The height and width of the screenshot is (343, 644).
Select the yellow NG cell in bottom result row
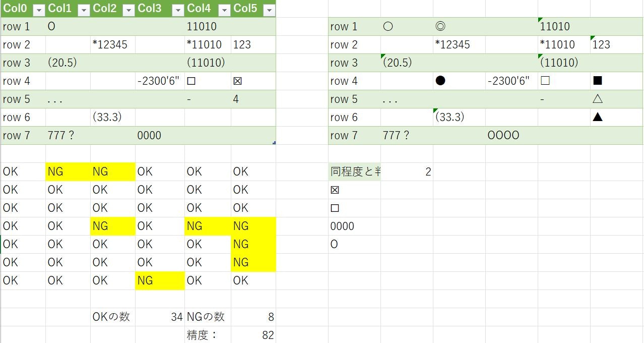[x=160, y=280]
